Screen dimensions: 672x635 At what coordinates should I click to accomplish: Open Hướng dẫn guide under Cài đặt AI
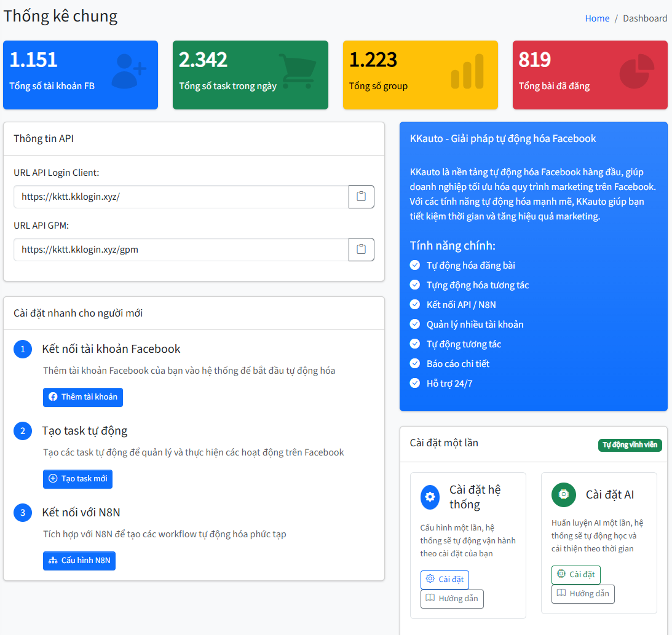pyautogui.click(x=583, y=594)
